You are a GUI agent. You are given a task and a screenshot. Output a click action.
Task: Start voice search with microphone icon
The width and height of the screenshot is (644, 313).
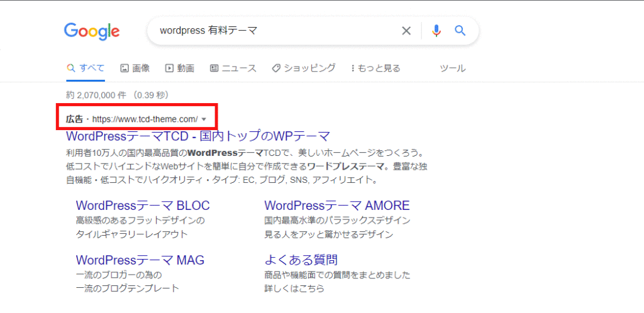(x=436, y=31)
